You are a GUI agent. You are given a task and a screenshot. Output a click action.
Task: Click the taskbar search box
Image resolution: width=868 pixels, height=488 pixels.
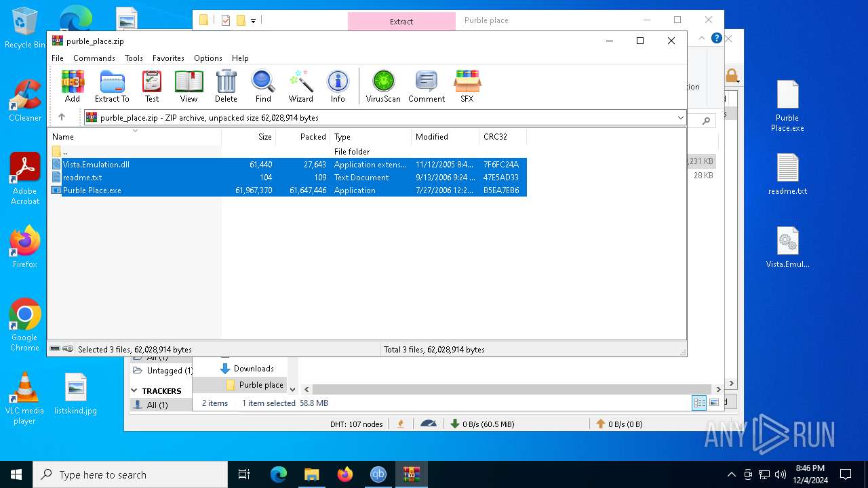click(x=130, y=474)
